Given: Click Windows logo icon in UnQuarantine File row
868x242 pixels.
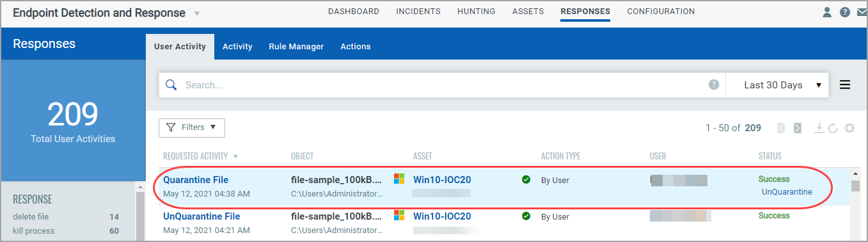Looking at the screenshot, I should [399, 216].
